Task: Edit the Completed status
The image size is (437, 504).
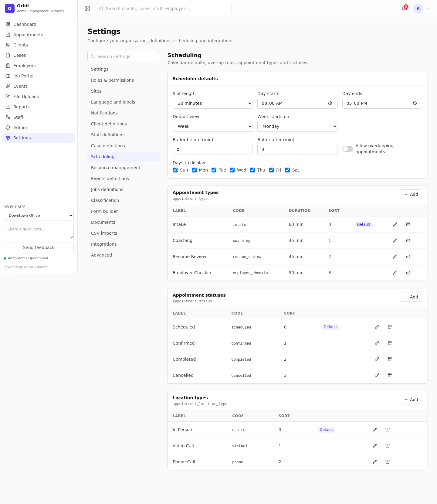Action: [x=377, y=359]
